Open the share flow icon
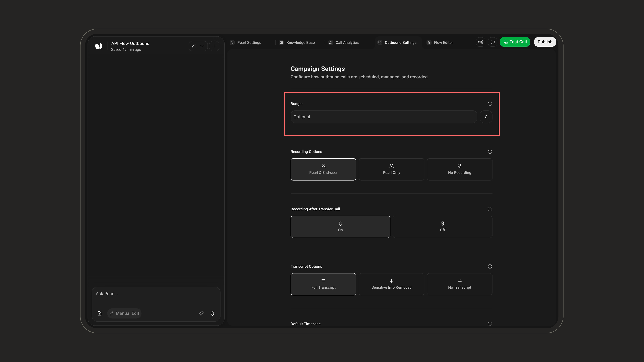 [x=480, y=42]
